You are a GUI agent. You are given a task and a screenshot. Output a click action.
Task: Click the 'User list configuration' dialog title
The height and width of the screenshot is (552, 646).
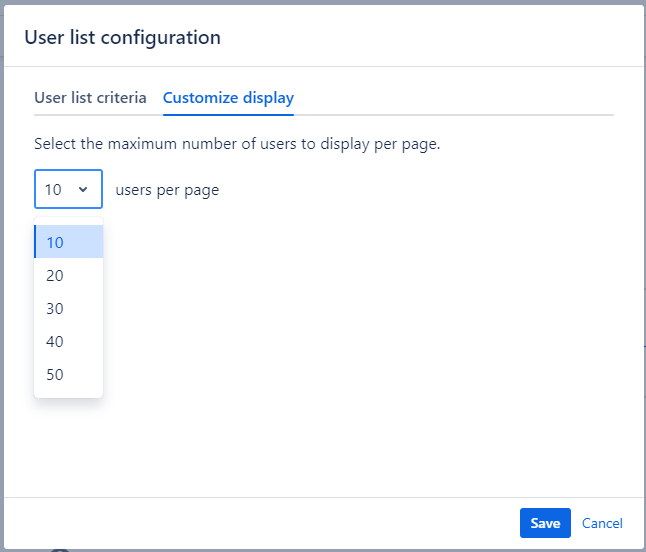[x=122, y=38]
